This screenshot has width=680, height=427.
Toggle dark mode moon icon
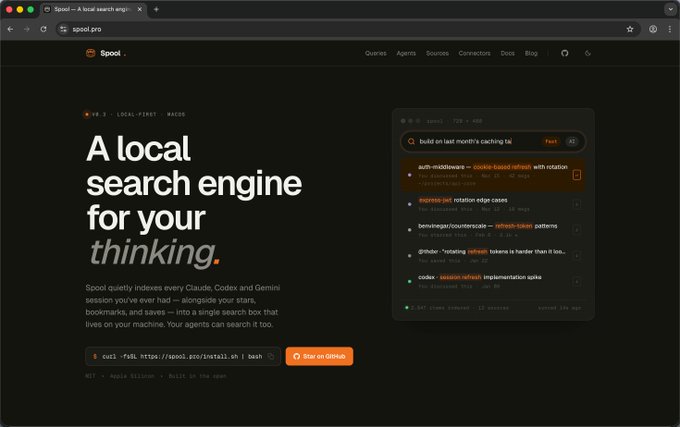(x=588, y=53)
